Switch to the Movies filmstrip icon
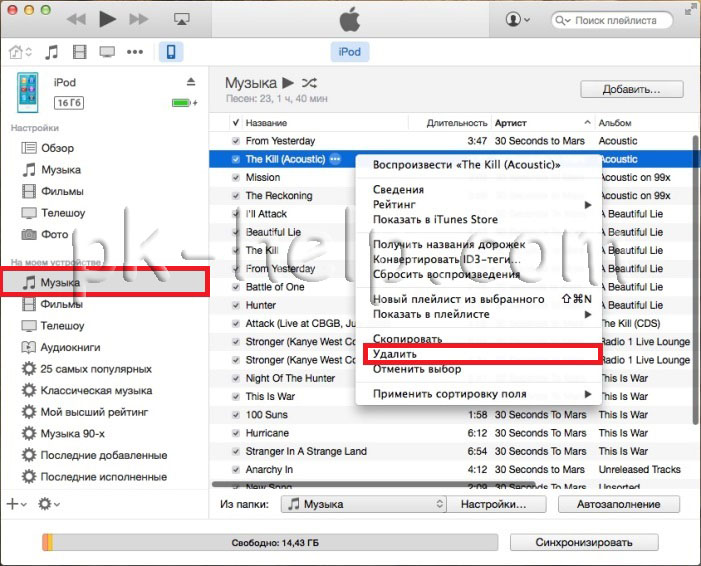Viewport: 701px width, 566px height. point(79,52)
